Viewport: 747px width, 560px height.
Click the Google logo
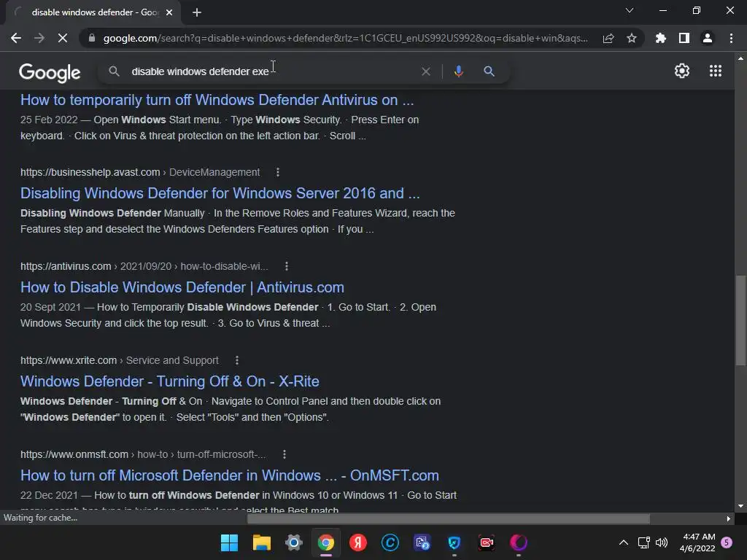(x=50, y=72)
